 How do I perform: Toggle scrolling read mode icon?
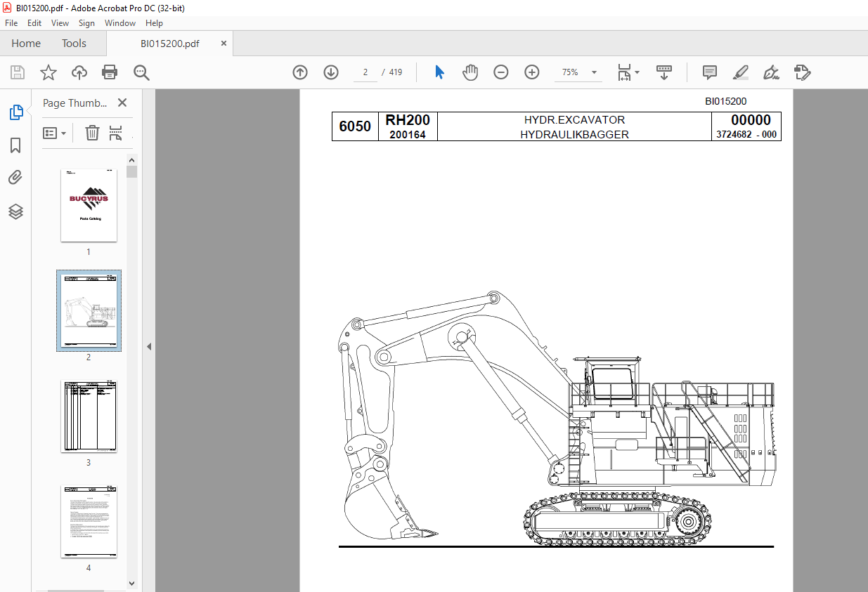[x=664, y=72]
